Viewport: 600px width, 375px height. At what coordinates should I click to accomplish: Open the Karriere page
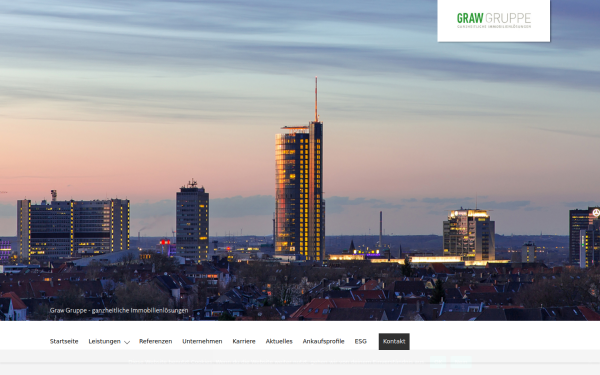244,341
